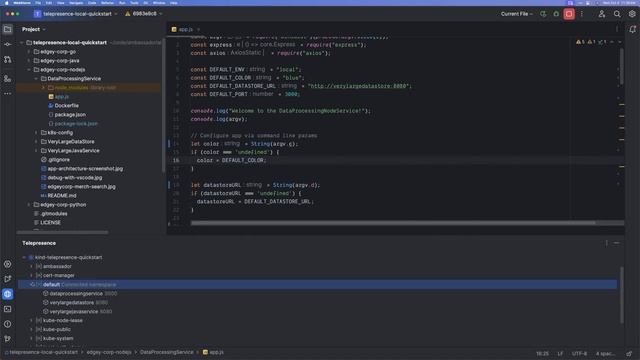Viewport: 640px width, 360px height.
Task: Open the Problems tool window icon
Action: (x=7, y=324)
